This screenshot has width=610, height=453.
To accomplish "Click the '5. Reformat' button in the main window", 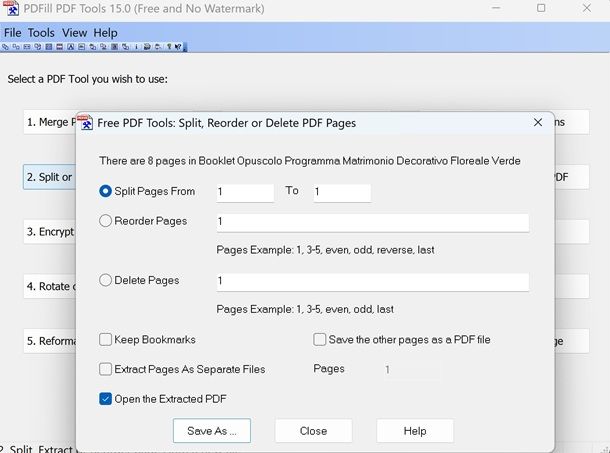I will tap(50, 341).
